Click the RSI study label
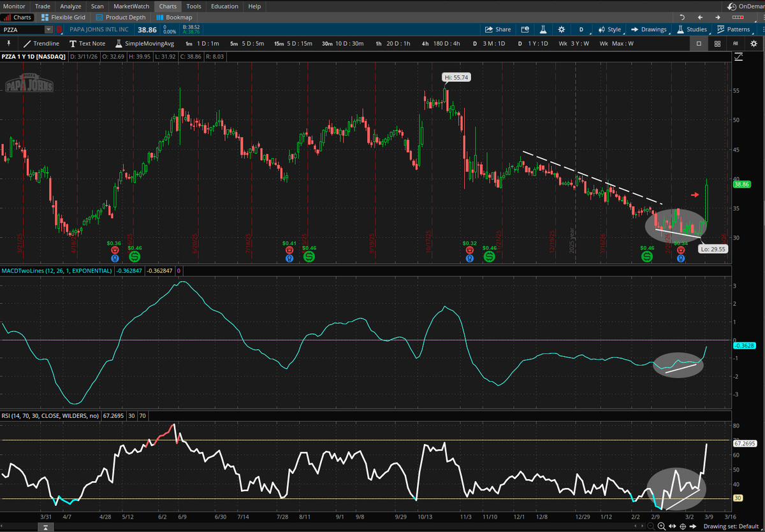 click(50, 415)
